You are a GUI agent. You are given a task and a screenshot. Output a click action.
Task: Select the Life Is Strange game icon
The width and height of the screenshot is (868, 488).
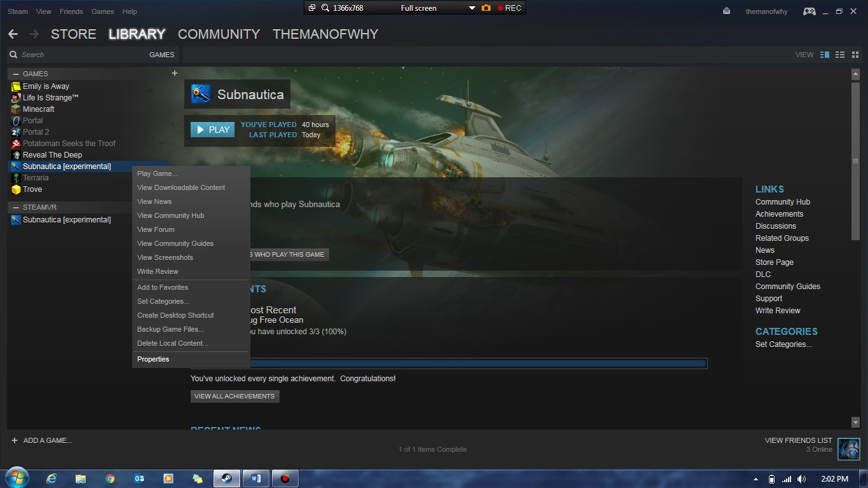click(16, 98)
